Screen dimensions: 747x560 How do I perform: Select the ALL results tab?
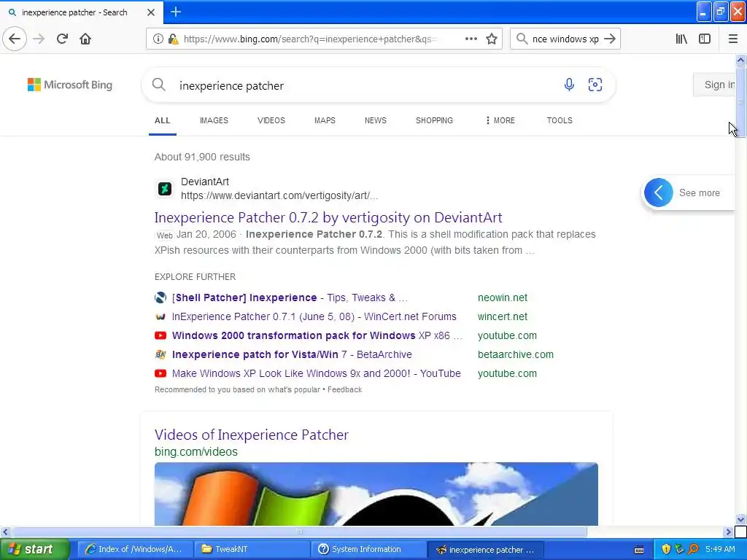(163, 120)
